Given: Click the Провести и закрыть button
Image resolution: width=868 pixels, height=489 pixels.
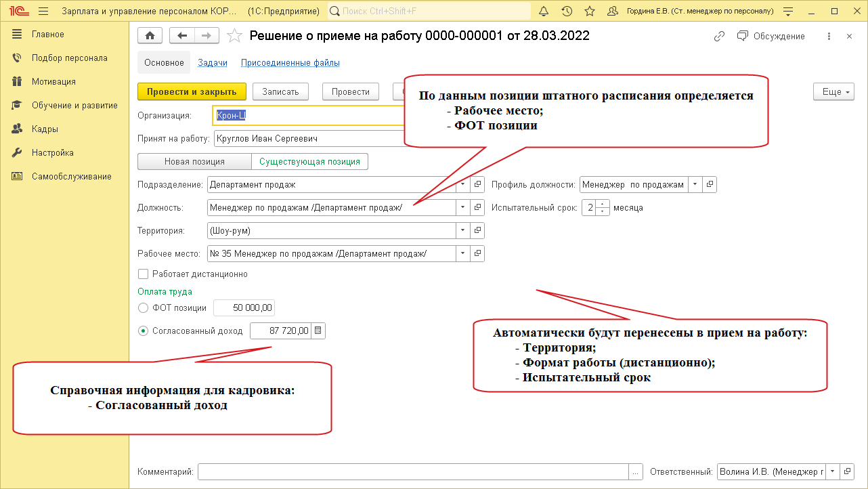Looking at the screenshot, I should click(x=191, y=91).
